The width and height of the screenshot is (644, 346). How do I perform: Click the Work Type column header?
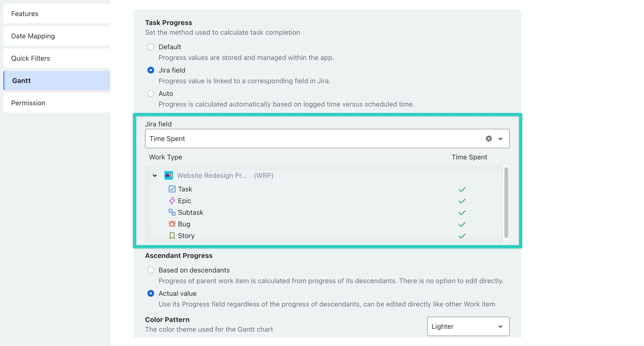pos(166,157)
